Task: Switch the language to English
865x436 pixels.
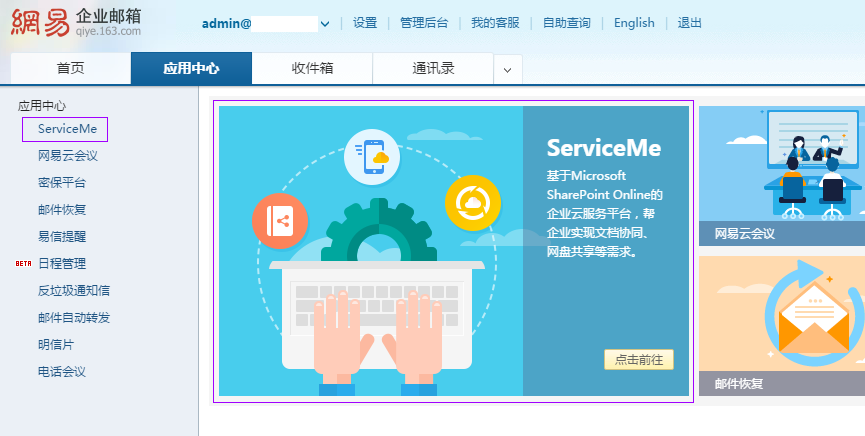Action: (x=634, y=23)
